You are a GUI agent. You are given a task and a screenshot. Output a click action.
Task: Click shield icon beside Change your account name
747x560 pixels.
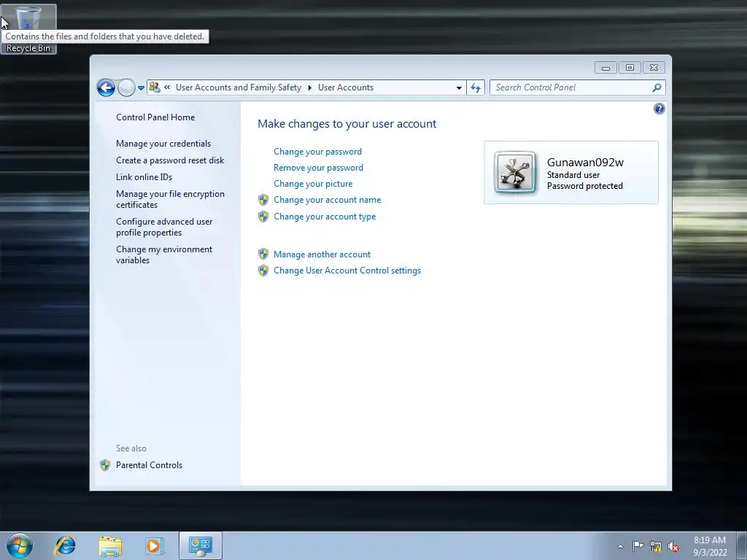[x=263, y=200]
